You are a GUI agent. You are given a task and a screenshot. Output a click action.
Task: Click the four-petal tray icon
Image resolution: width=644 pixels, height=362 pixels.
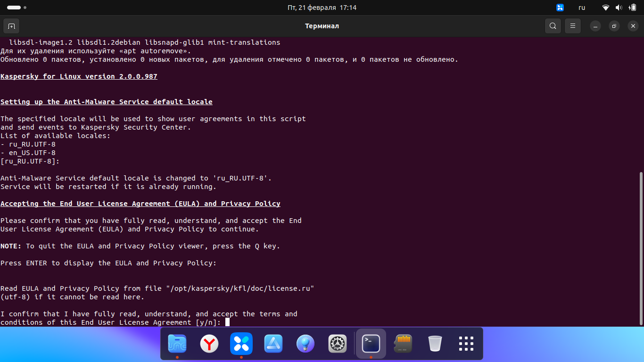(x=560, y=8)
